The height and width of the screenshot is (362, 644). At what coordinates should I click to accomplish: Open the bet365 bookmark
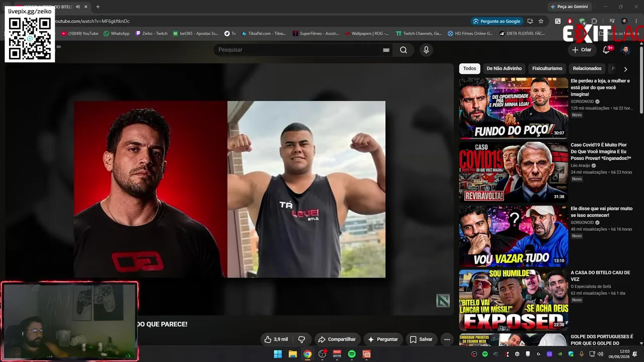[195, 34]
